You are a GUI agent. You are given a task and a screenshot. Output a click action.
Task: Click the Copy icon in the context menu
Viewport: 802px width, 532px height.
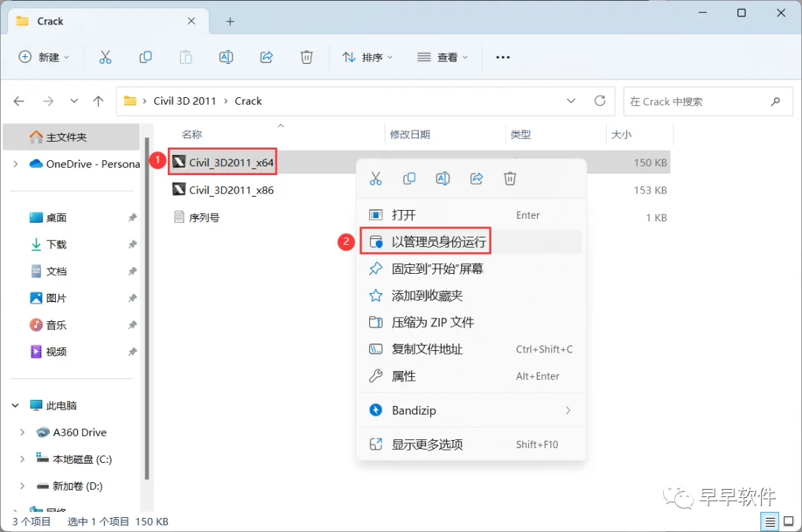tap(409, 178)
